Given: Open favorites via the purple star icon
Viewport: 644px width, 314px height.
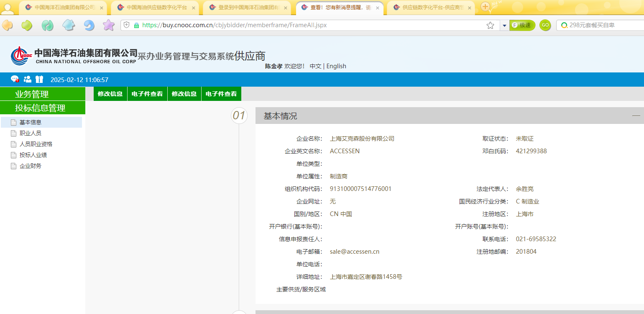Looking at the screenshot, I should click(x=109, y=26).
